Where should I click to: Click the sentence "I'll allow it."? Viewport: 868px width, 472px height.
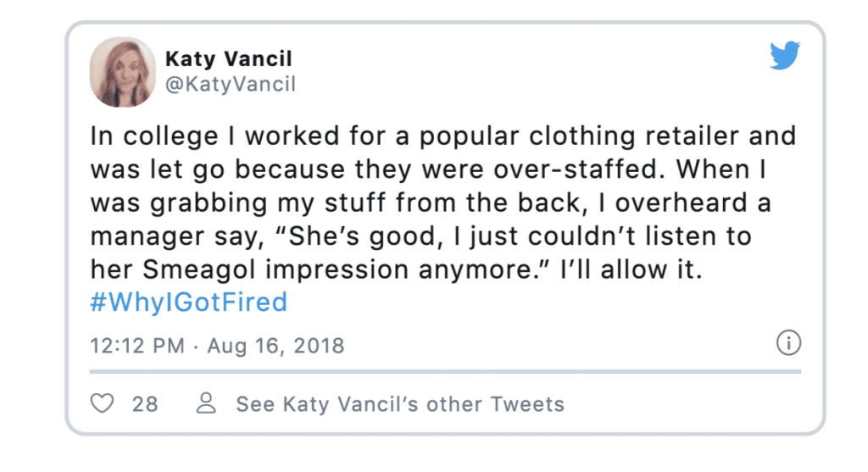click(x=631, y=269)
